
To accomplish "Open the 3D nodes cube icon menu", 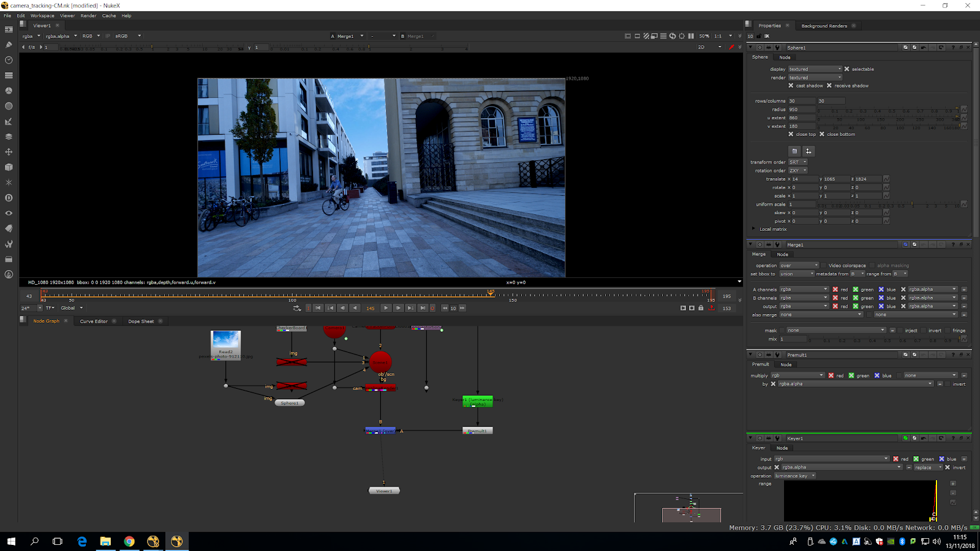I will (x=9, y=167).
